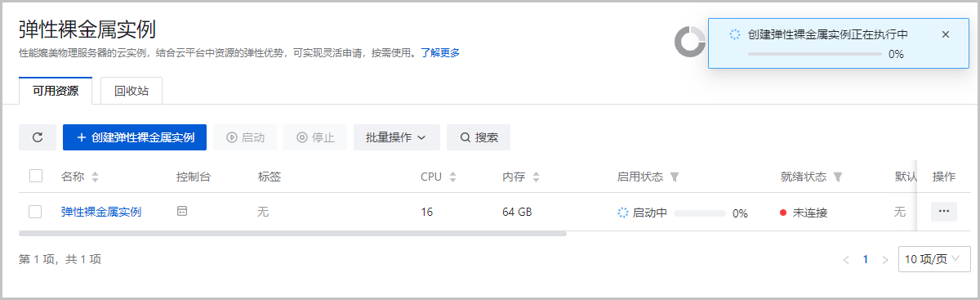Select all rows with header checkbox
The image size is (980, 300).
pyautogui.click(x=35, y=176)
